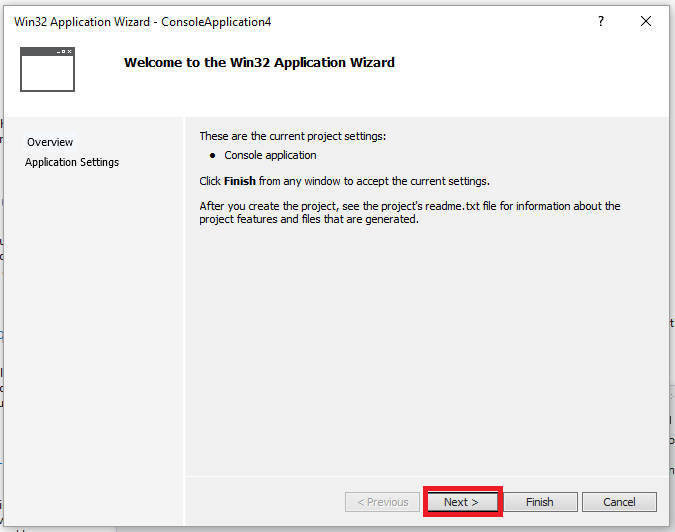Click the console window icon in the header
675x532 pixels.
pos(47,69)
